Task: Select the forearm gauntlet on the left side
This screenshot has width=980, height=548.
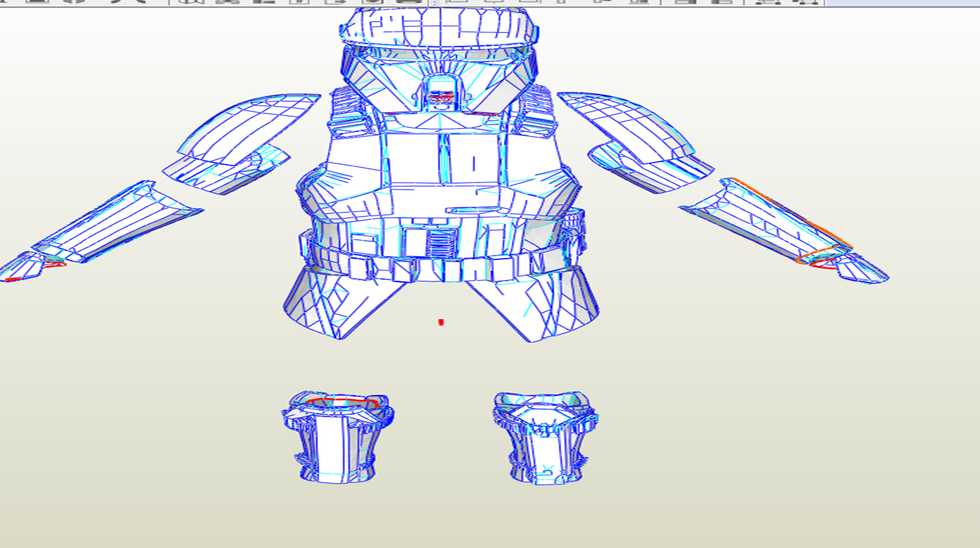Action: [117, 222]
